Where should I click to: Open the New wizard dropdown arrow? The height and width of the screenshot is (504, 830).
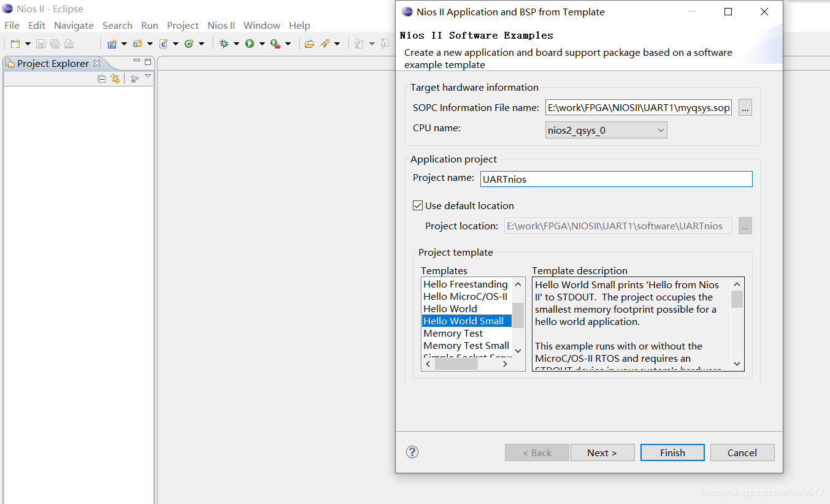point(28,44)
